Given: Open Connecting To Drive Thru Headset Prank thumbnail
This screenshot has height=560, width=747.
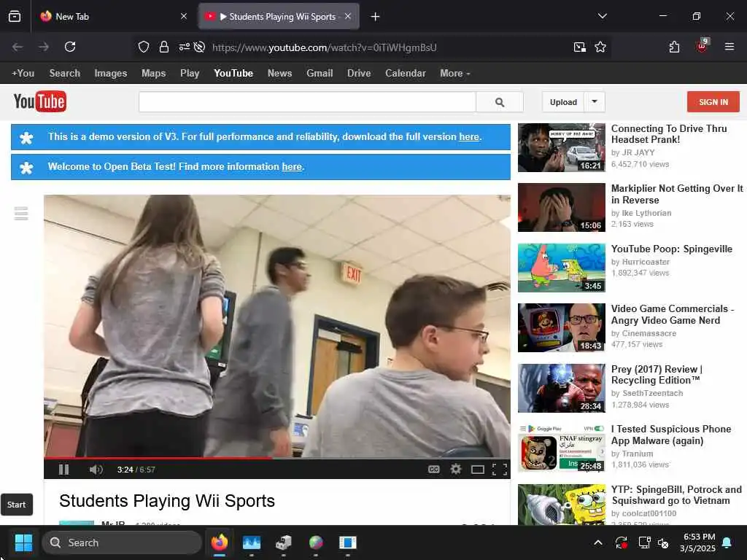Looking at the screenshot, I should (x=562, y=147).
